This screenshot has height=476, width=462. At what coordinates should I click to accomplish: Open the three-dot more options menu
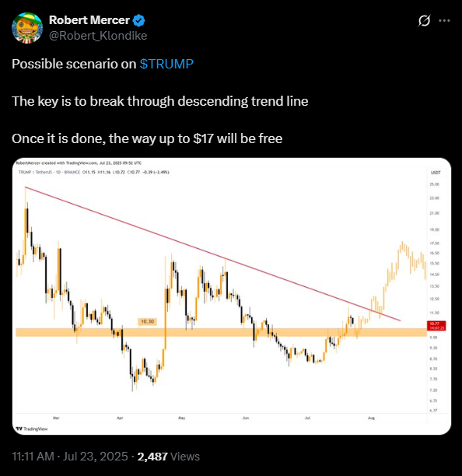tap(444, 21)
